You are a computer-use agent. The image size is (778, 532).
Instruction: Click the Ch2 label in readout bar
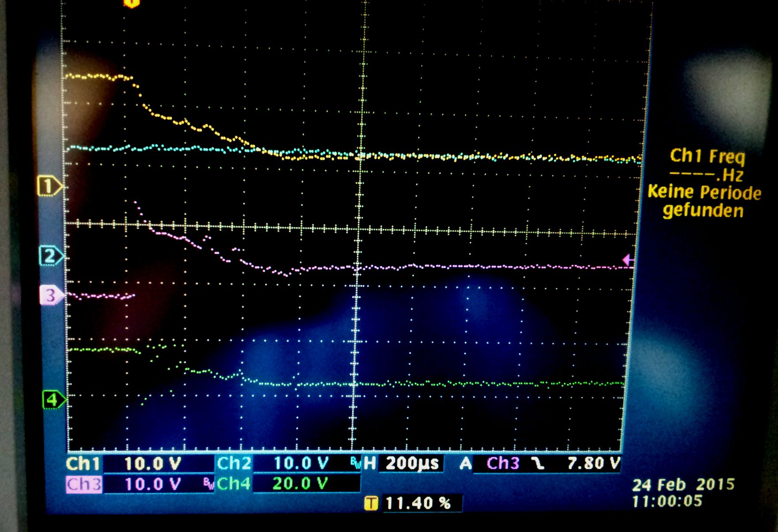point(234,464)
